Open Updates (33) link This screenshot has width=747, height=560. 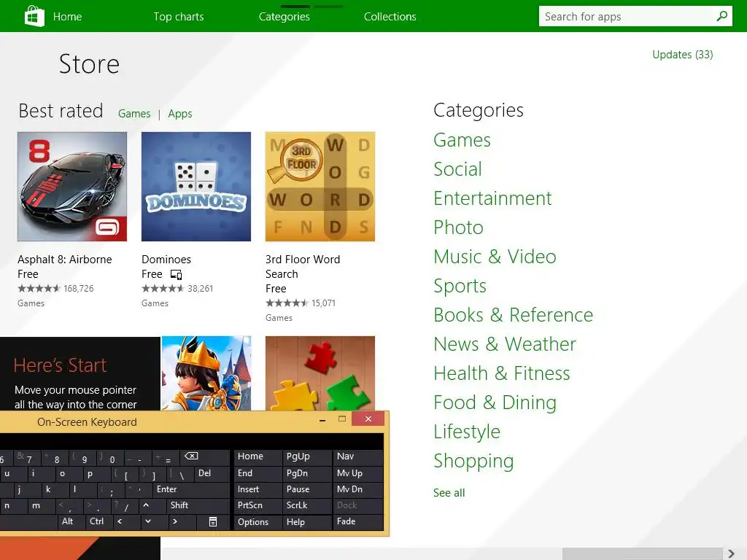pyautogui.click(x=683, y=55)
